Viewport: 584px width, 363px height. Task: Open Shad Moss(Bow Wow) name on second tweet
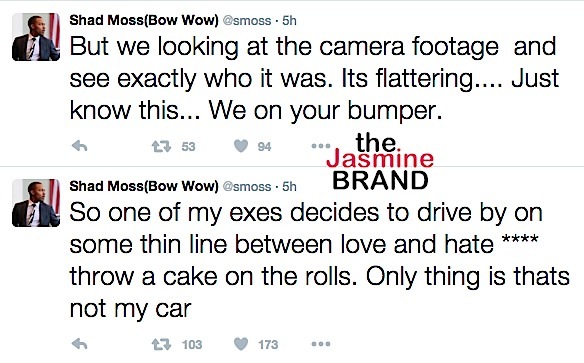[144, 186]
